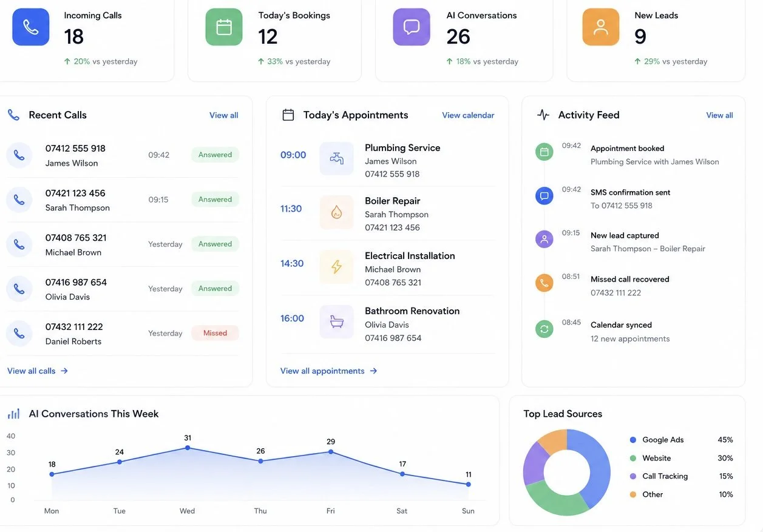Click the phone icon beside Michael Brown's call
This screenshot has height=532, width=763.
19,244
